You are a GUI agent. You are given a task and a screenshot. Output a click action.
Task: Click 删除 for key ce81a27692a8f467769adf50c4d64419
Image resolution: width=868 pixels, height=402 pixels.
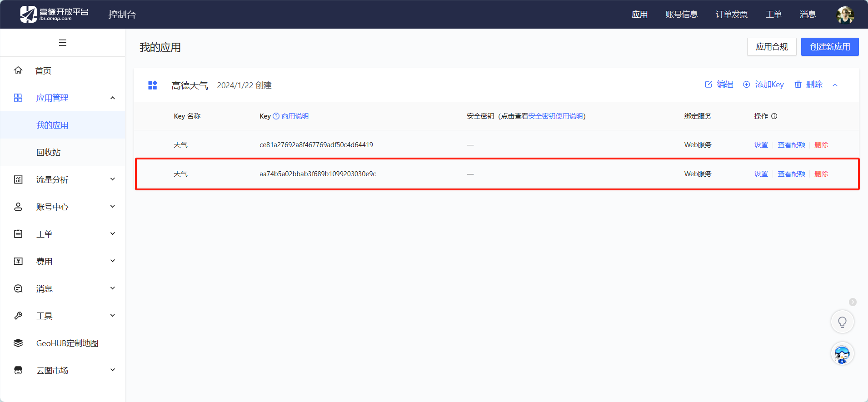(x=821, y=145)
